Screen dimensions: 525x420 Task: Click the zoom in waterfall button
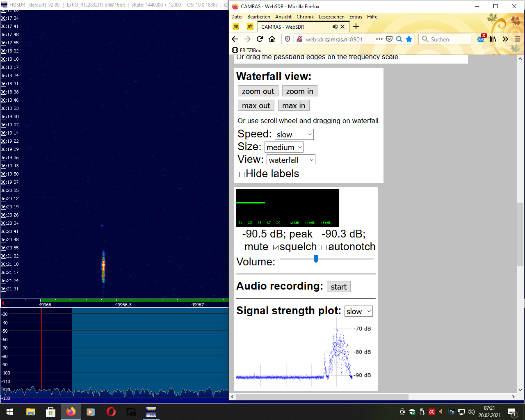coord(299,91)
